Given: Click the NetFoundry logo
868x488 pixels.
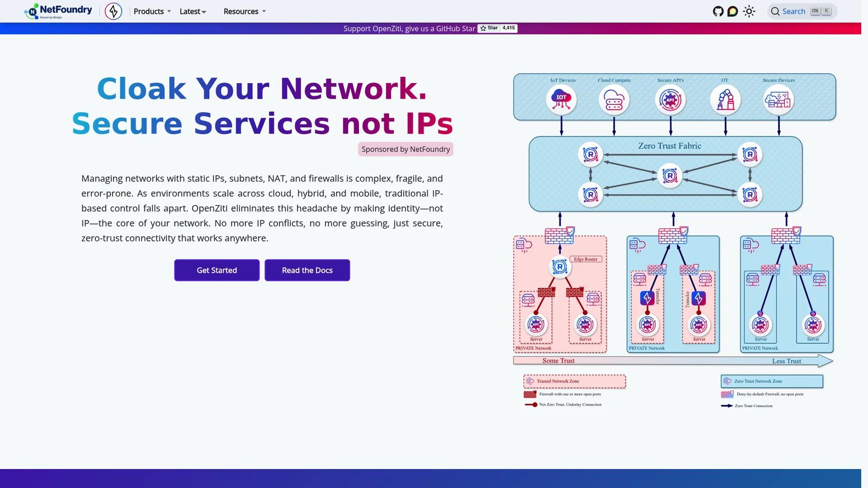Looking at the screenshot, I should 58,11.
